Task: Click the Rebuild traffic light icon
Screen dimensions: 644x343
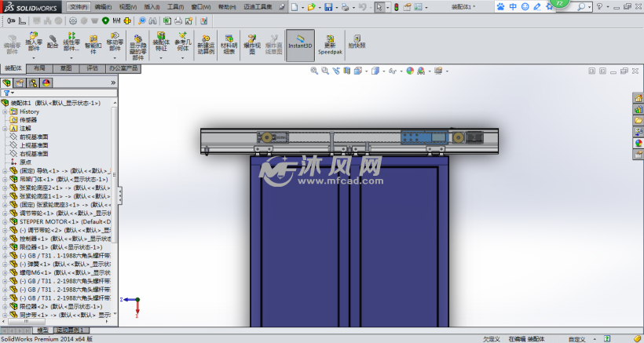Action: pyautogui.click(x=397, y=7)
